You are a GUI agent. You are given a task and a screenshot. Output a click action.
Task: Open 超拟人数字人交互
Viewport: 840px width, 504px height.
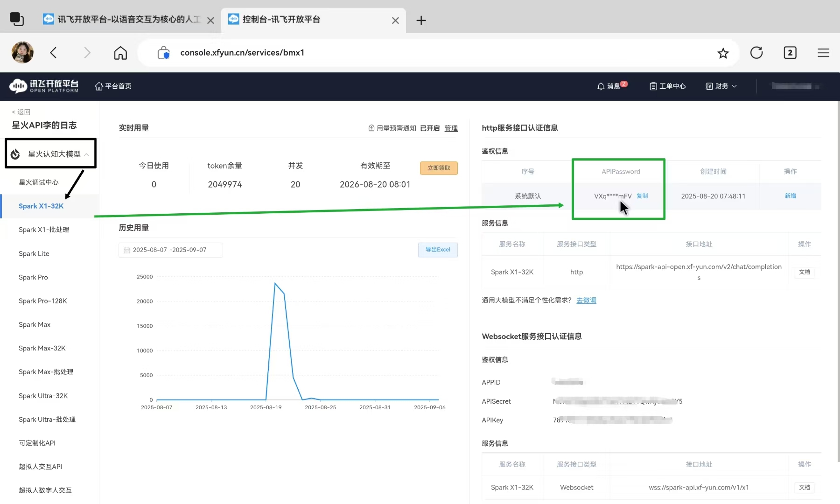pyautogui.click(x=45, y=490)
